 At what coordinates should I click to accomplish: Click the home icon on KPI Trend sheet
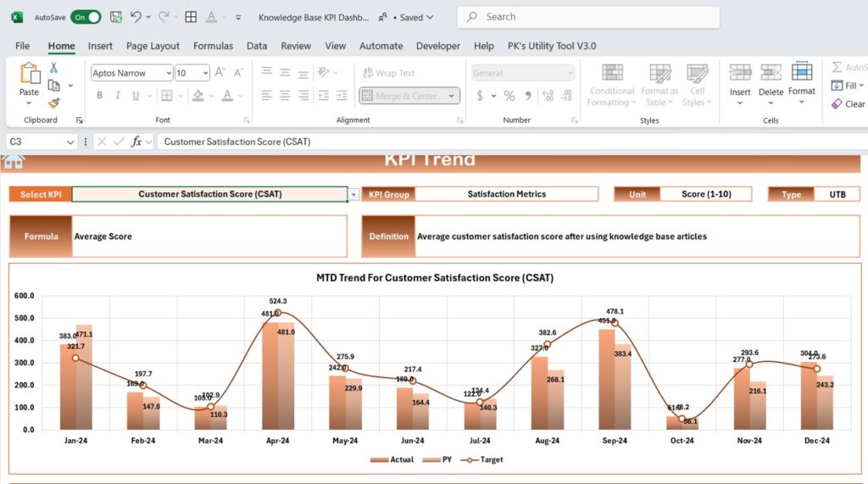14,161
